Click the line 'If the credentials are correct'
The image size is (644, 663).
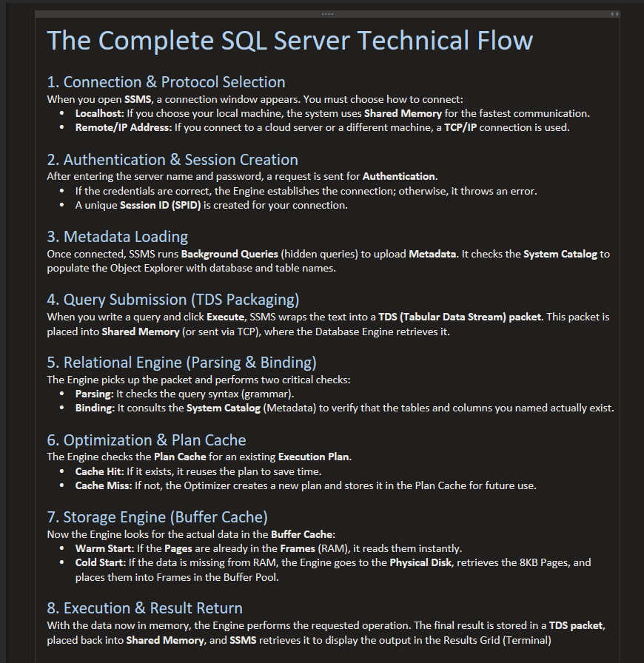306,191
